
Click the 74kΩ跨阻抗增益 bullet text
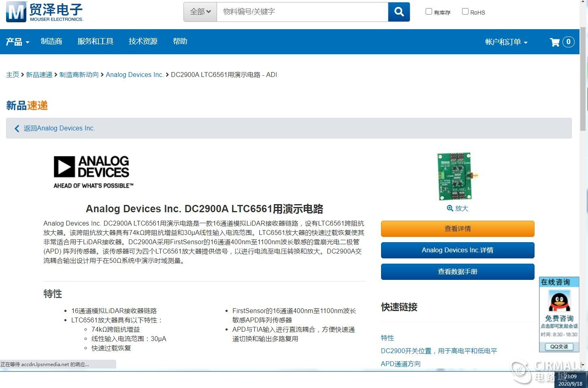point(116,329)
